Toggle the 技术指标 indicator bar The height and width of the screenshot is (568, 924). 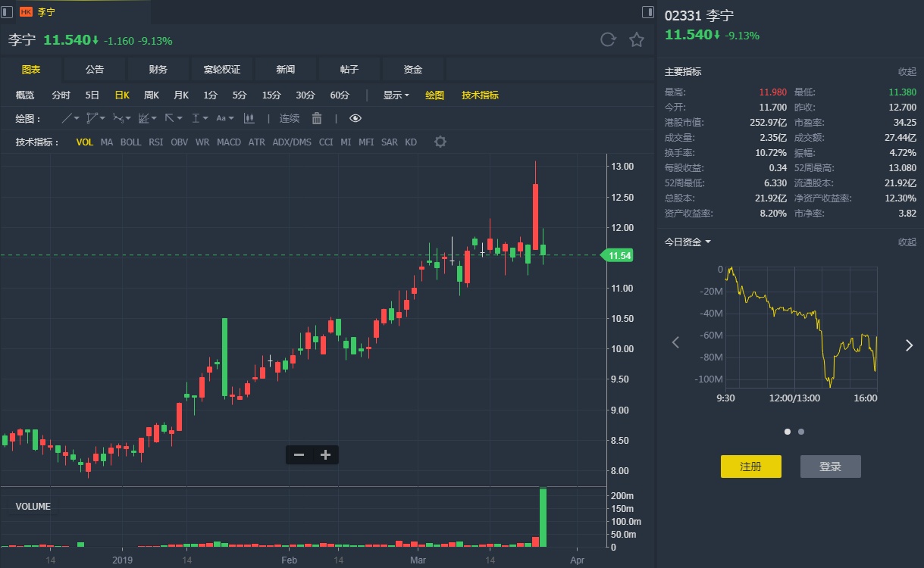pyautogui.click(x=481, y=95)
